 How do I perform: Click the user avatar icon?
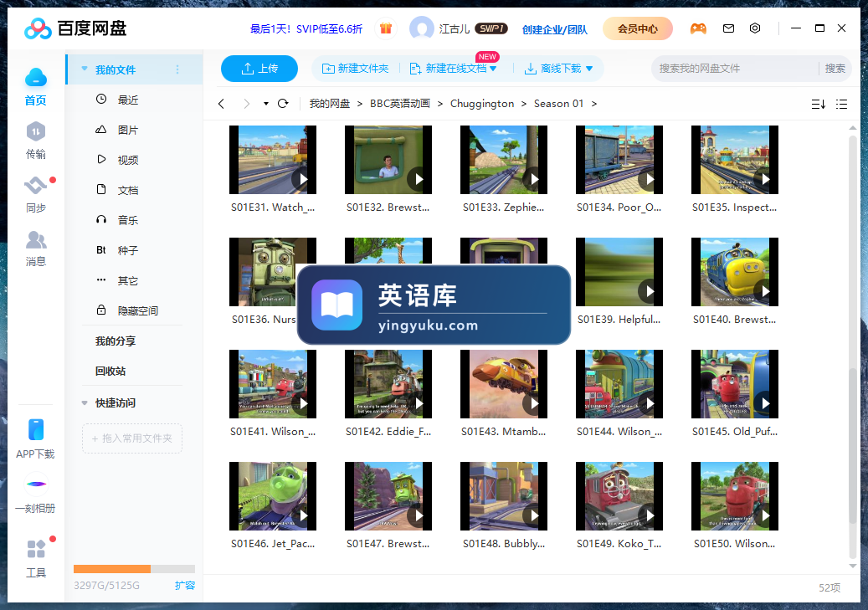click(x=421, y=28)
